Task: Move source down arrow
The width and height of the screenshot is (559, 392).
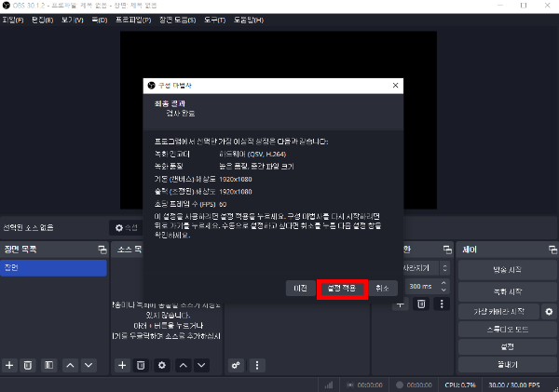Action: tap(201, 365)
